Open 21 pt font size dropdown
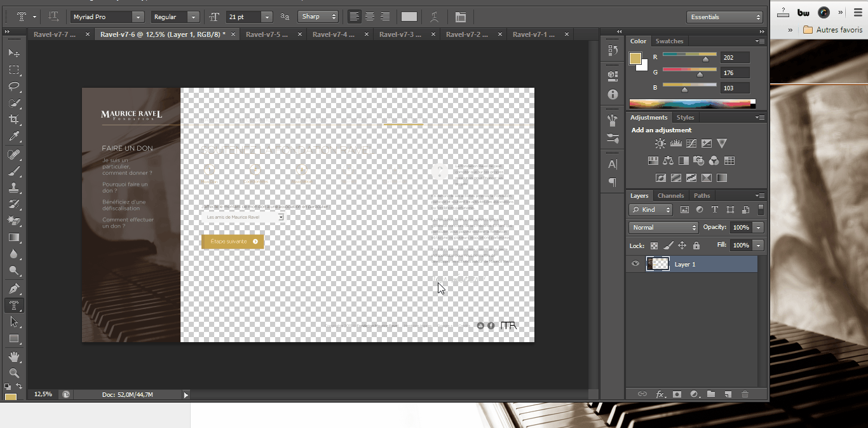868x428 pixels. tap(267, 17)
